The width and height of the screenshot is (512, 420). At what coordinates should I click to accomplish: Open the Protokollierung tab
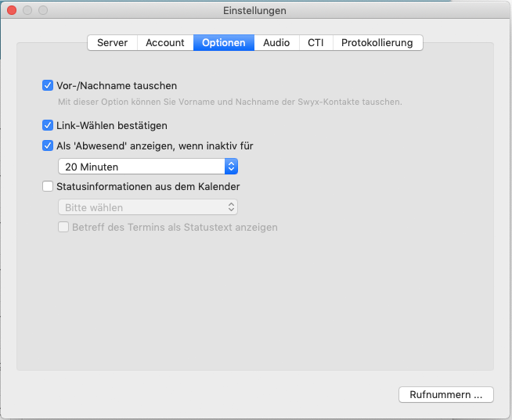click(x=377, y=43)
